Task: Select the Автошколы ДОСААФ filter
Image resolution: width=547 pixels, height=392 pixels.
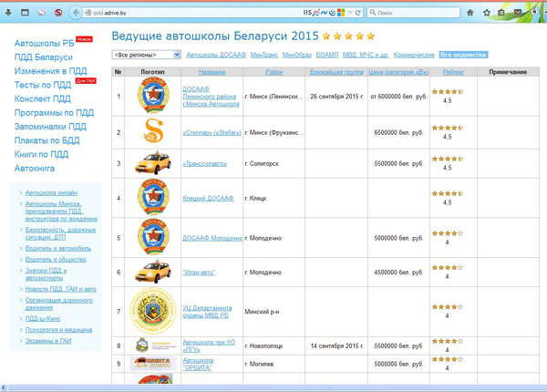Action: click(216, 55)
